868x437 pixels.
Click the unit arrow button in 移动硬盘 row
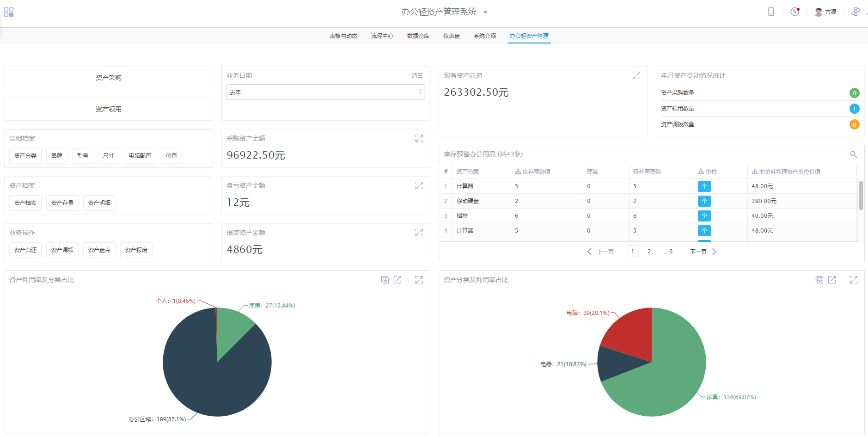tap(704, 201)
